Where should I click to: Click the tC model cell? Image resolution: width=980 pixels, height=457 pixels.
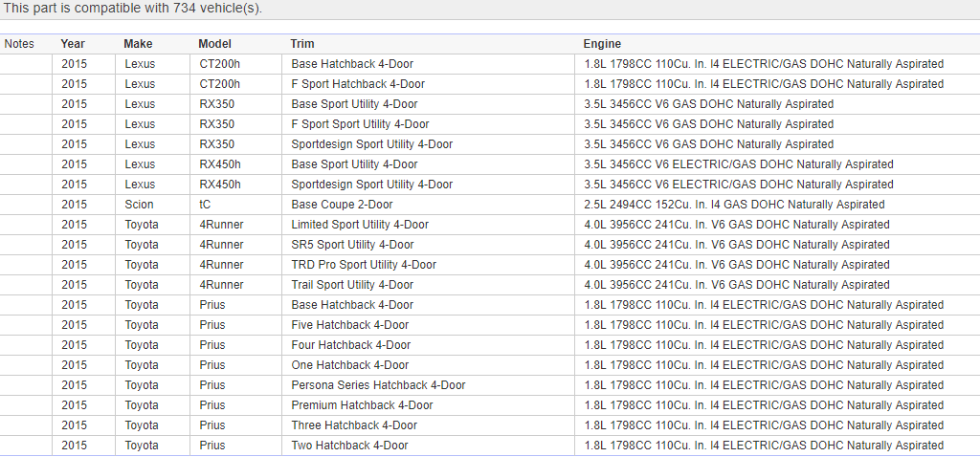pos(206,205)
